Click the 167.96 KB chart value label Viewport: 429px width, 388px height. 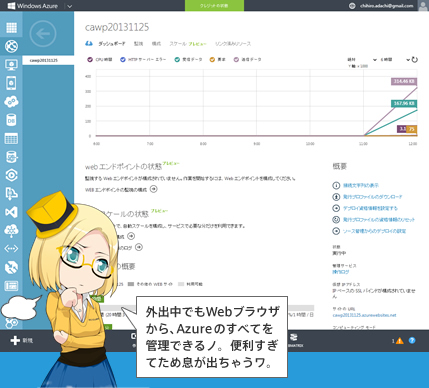[404, 103]
